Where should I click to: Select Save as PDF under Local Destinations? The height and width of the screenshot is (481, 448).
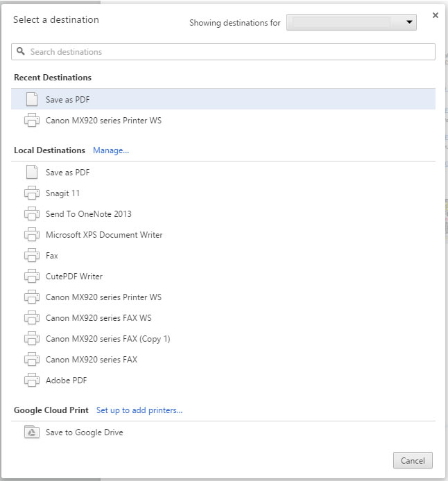(223, 172)
